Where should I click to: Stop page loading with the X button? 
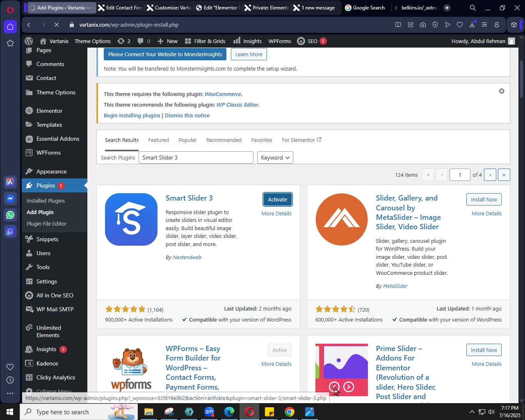pyautogui.click(x=57, y=25)
